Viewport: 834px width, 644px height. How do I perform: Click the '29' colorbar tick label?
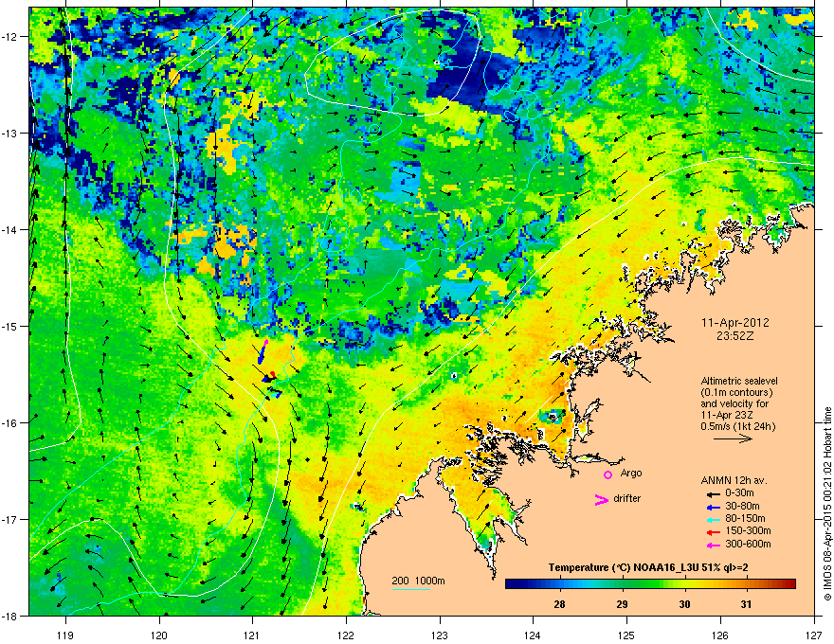622,604
